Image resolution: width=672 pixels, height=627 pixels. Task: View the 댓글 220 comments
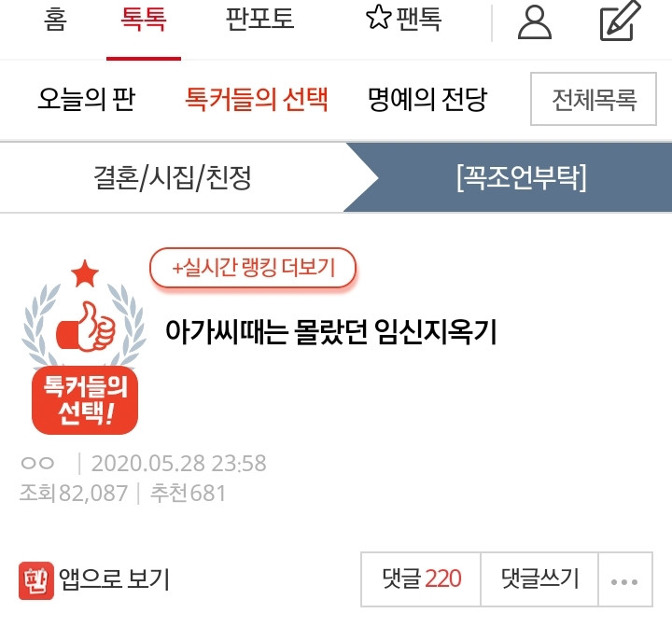[x=421, y=579]
